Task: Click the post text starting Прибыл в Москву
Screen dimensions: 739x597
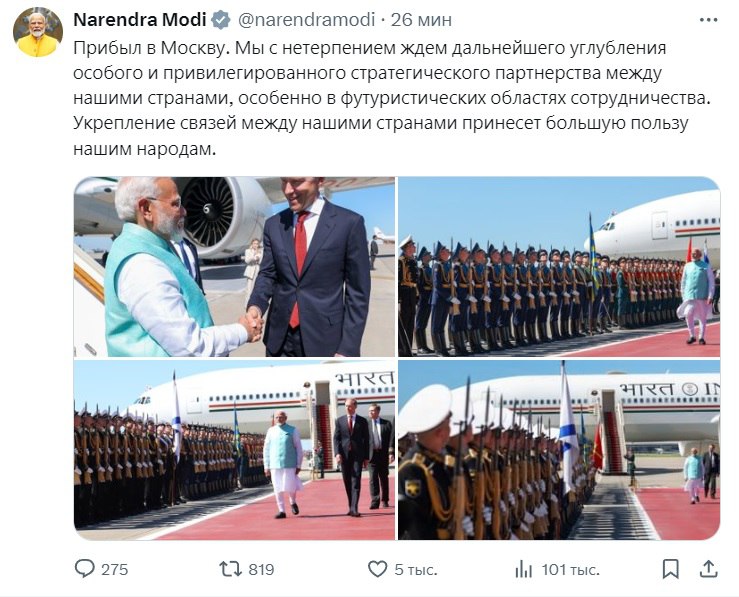Action: (391, 98)
